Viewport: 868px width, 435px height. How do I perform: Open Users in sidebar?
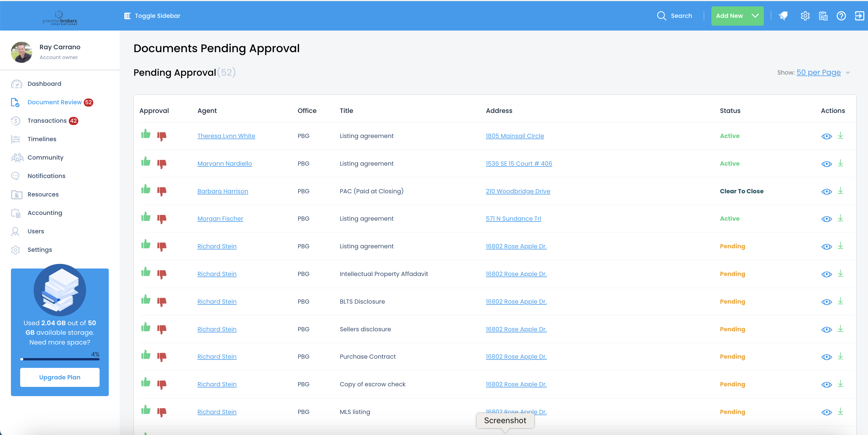(x=35, y=231)
